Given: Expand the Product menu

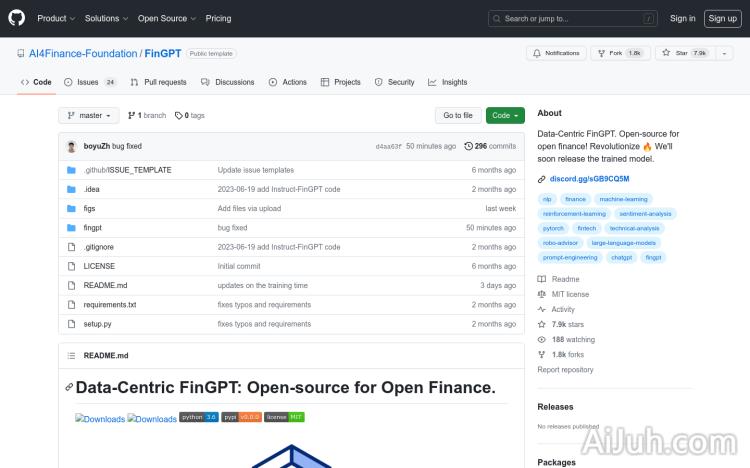Looking at the screenshot, I should 55,18.
